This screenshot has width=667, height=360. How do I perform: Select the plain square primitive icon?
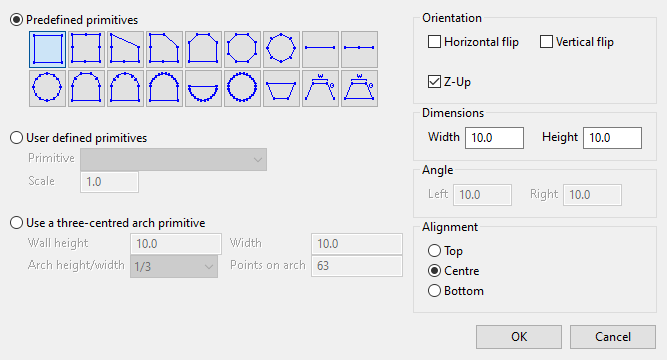pos(47,49)
